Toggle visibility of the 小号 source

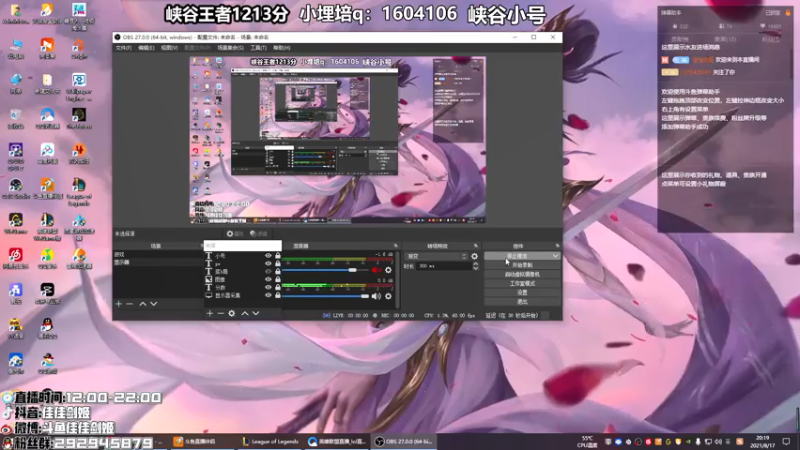point(268,256)
